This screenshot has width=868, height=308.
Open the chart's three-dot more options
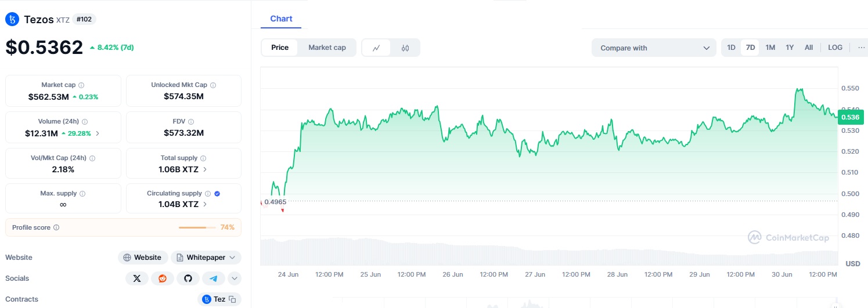click(x=860, y=48)
